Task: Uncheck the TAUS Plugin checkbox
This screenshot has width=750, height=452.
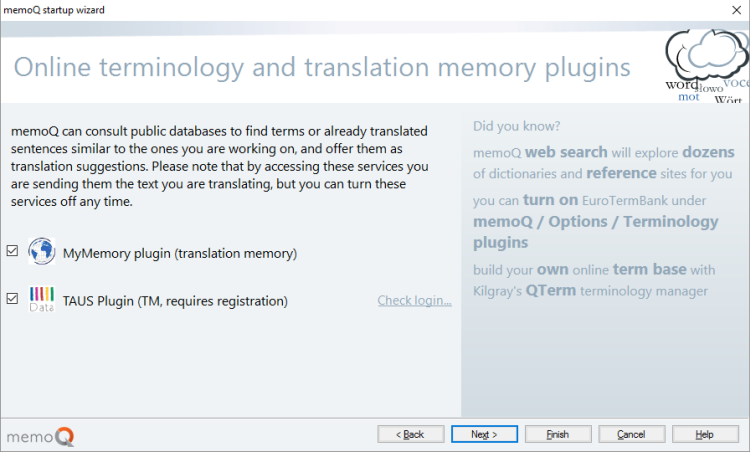Action: pyautogui.click(x=12, y=298)
